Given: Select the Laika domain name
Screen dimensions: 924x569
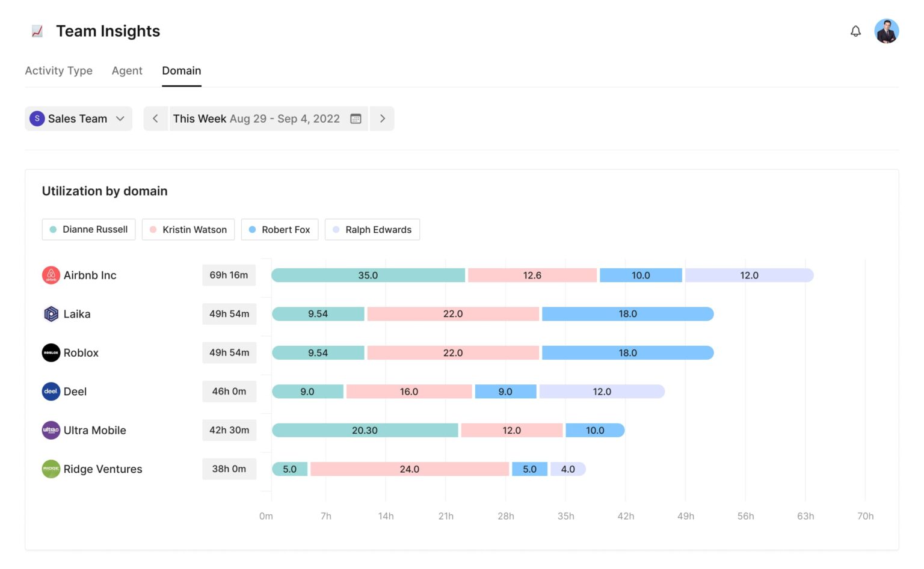Looking at the screenshot, I should pyautogui.click(x=77, y=314).
